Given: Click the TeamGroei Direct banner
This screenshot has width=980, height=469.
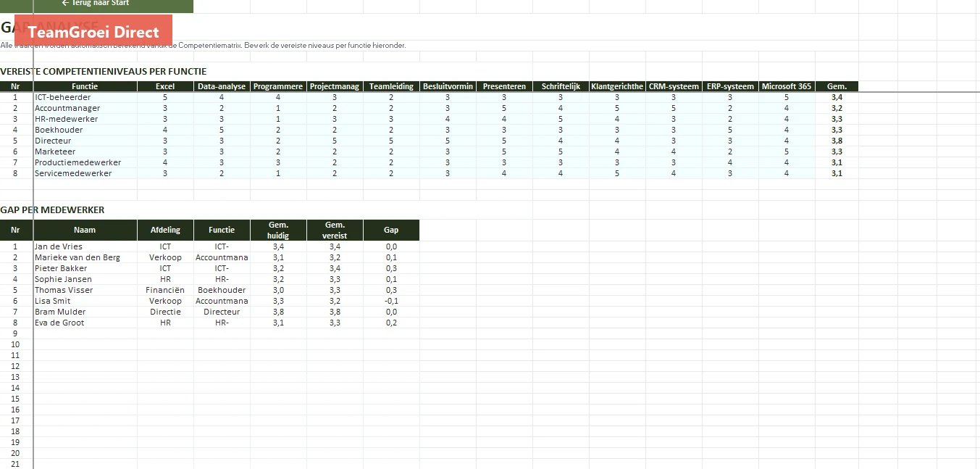Looking at the screenshot, I should (x=93, y=32).
